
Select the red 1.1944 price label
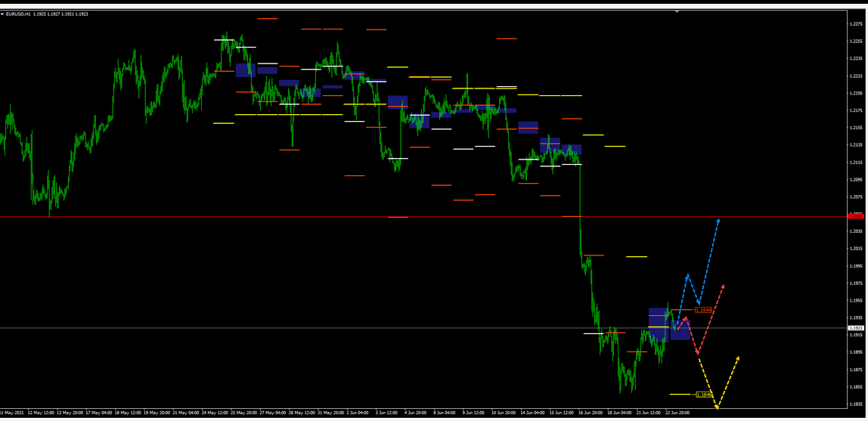click(x=704, y=310)
